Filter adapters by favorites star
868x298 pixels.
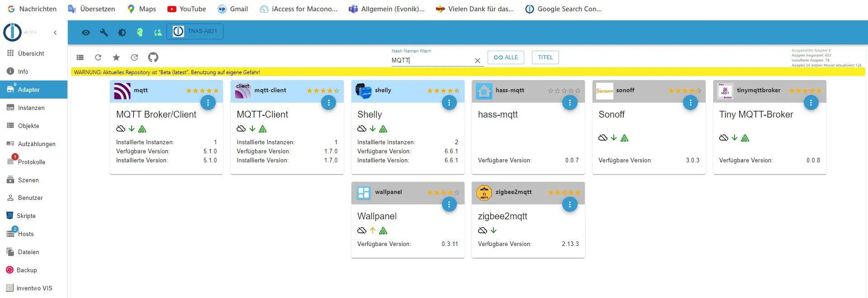[116, 57]
